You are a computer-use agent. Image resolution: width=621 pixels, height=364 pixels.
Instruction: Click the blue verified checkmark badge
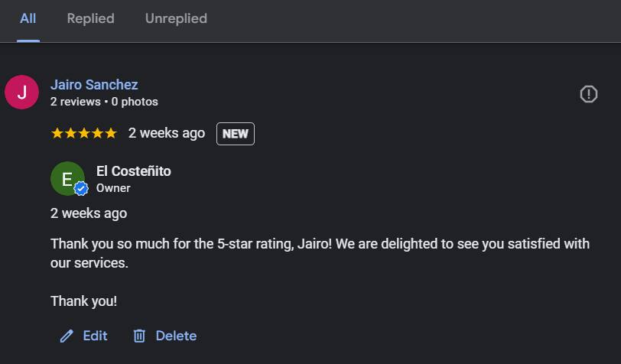81,189
